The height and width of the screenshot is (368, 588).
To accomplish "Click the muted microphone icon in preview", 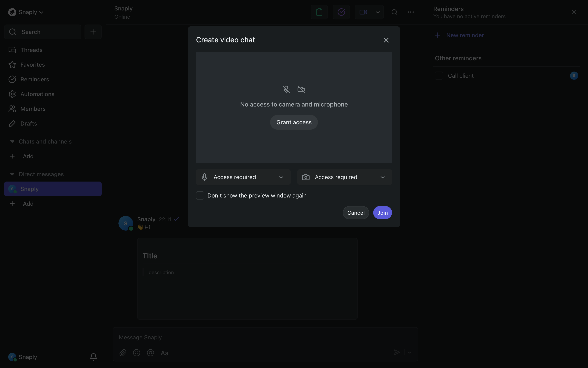I will coord(286,90).
